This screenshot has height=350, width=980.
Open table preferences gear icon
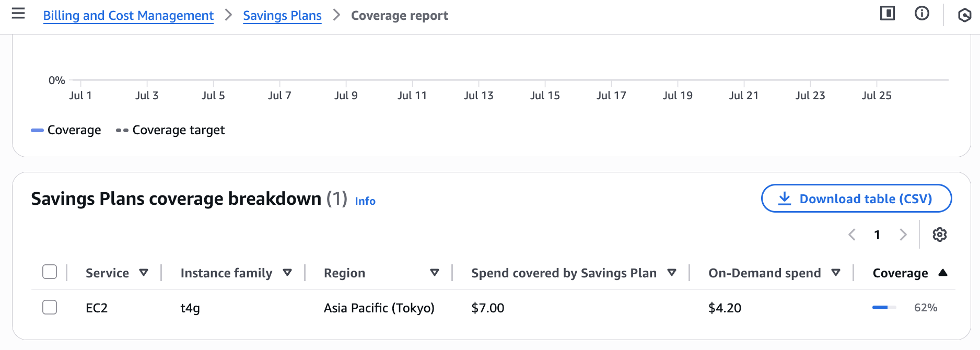pyautogui.click(x=940, y=235)
